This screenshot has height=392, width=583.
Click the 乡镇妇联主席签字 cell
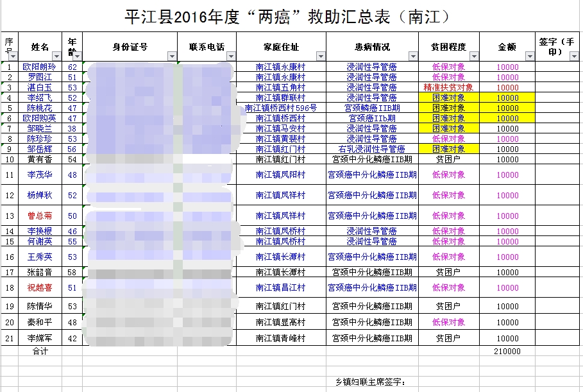coord(371,382)
